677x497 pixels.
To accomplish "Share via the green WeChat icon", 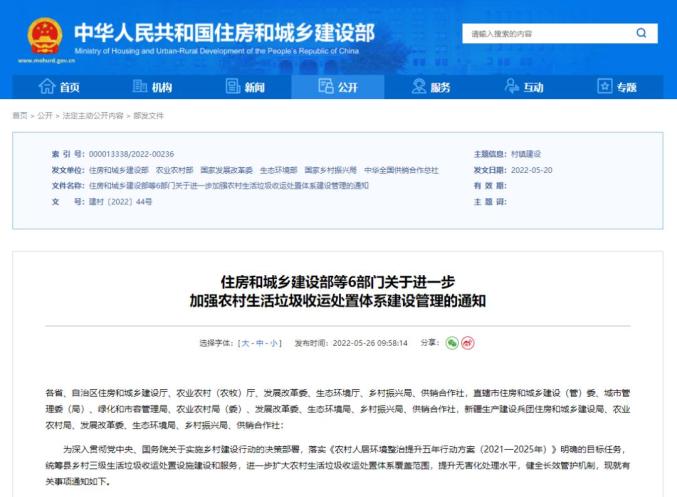I will tap(452, 343).
